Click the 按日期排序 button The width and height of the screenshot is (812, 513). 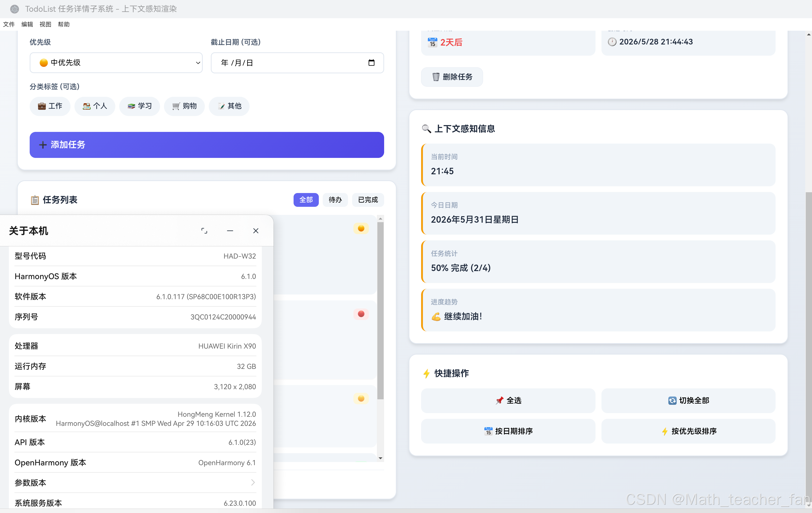click(x=508, y=431)
